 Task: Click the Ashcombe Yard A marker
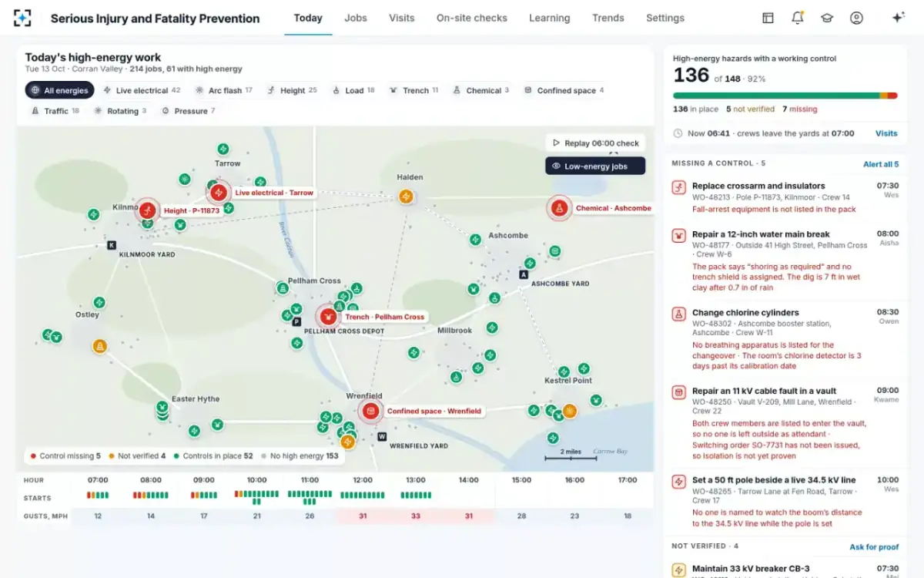coord(524,274)
